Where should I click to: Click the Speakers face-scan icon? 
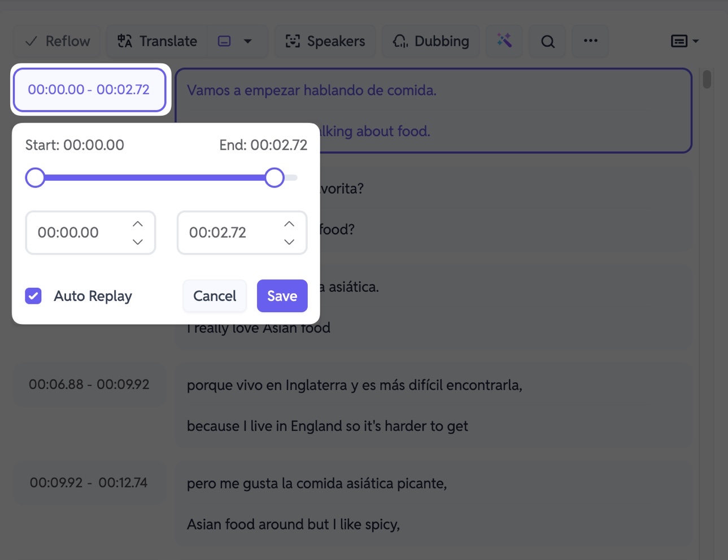(293, 41)
